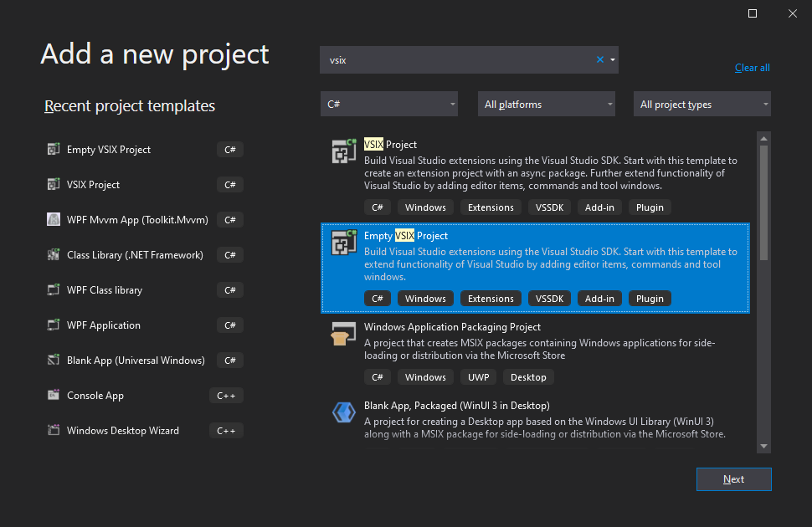812x527 pixels.
Task: Click the Blank App (Universal Windows) icon
Action: tap(54, 361)
